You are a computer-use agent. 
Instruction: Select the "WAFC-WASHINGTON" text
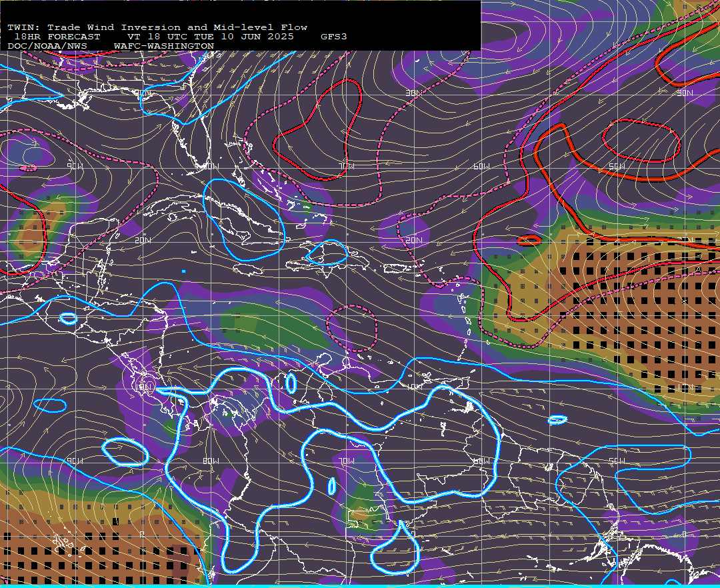[164, 47]
